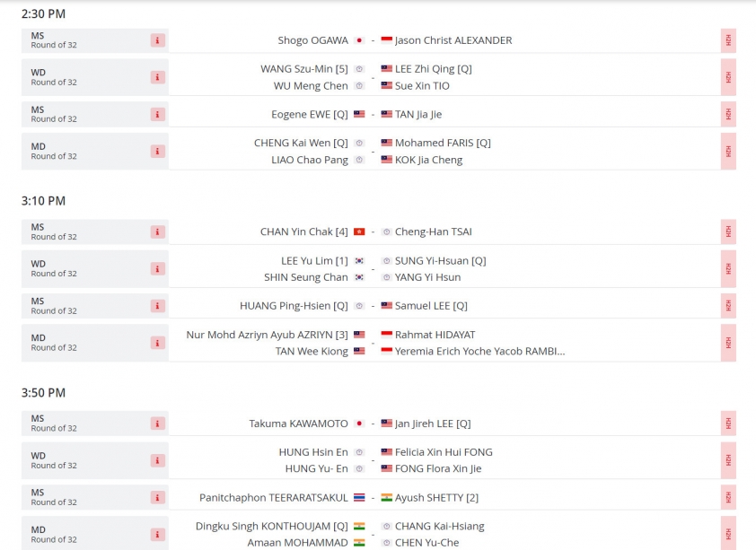Select Jason Christ ALEXANDER player name

(453, 40)
